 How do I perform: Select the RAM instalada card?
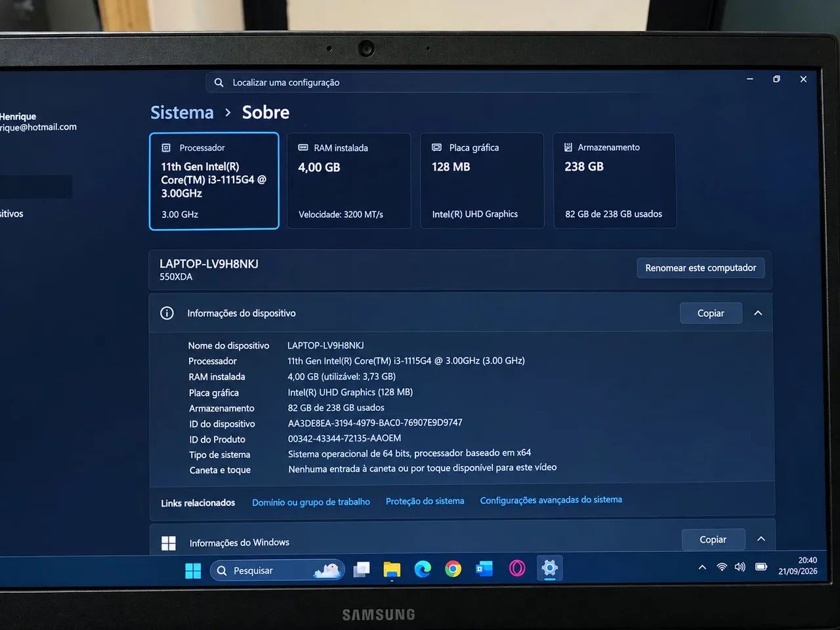coord(349,181)
